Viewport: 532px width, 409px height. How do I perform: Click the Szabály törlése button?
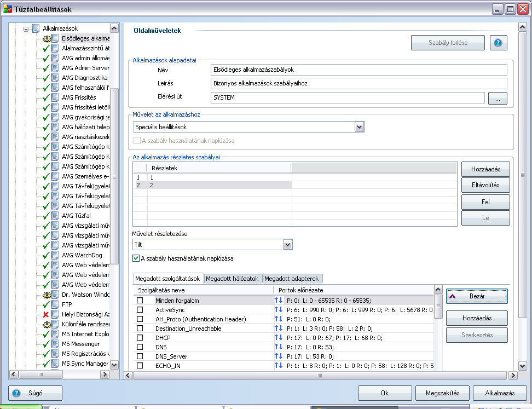coord(448,43)
